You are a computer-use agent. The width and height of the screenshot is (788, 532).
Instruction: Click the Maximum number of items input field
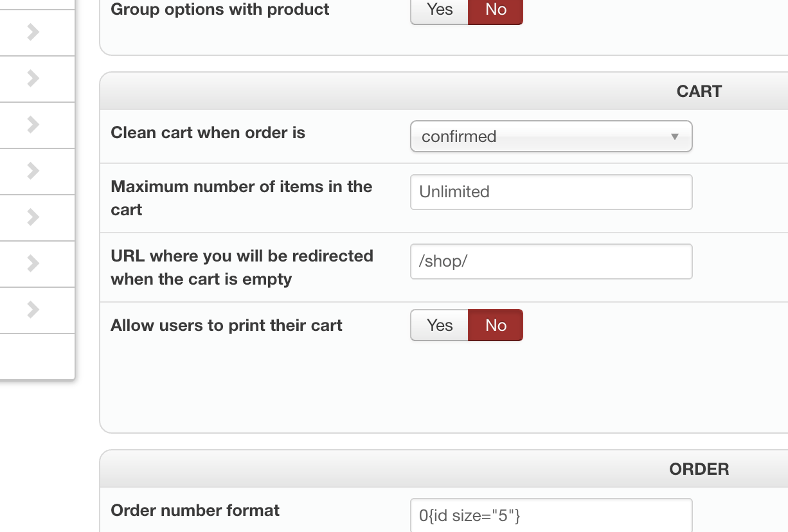[551, 191]
